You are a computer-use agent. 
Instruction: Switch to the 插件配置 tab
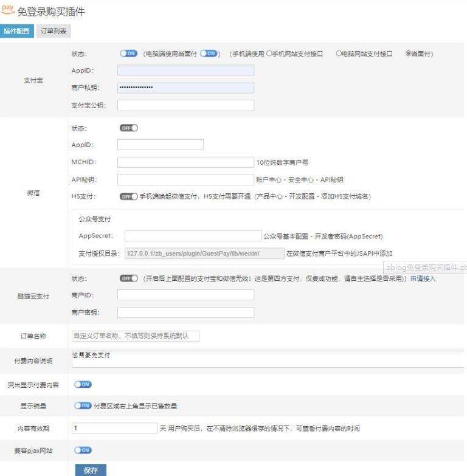pos(16,31)
